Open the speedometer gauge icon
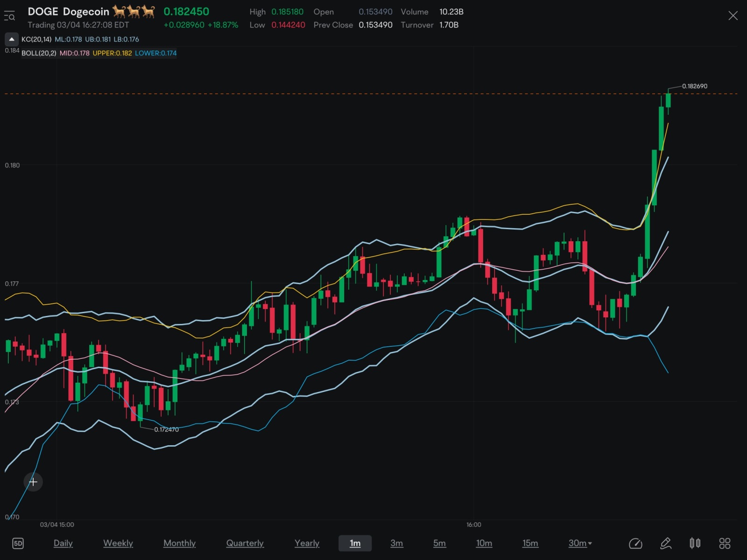 pyautogui.click(x=635, y=543)
